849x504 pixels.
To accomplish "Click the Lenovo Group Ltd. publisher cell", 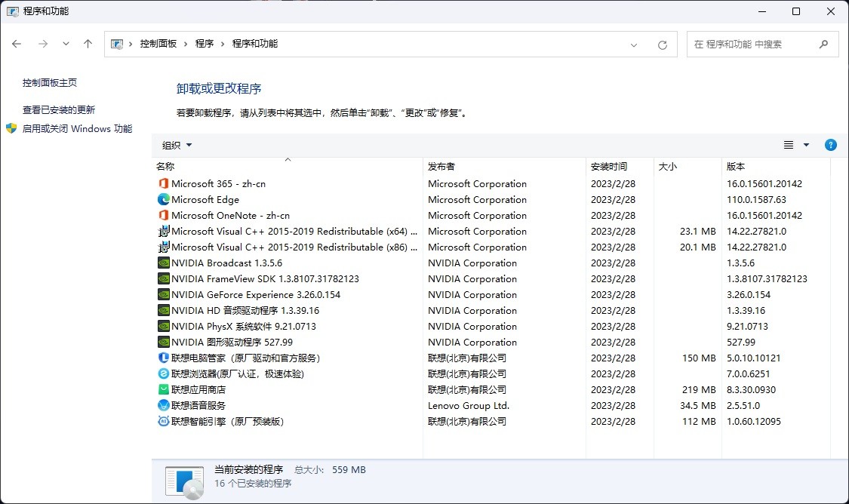I will [x=469, y=405].
